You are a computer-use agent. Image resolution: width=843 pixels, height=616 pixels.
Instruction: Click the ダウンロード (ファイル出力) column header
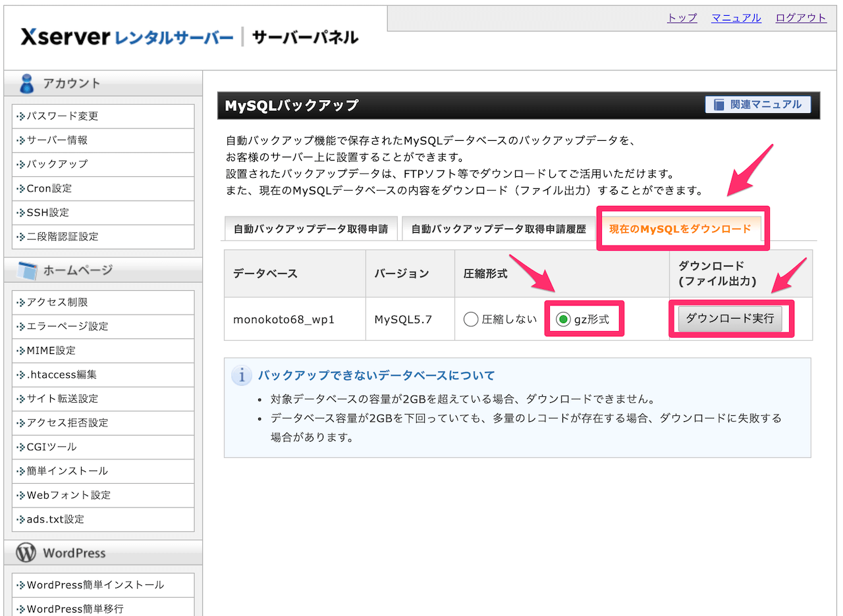click(741, 274)
